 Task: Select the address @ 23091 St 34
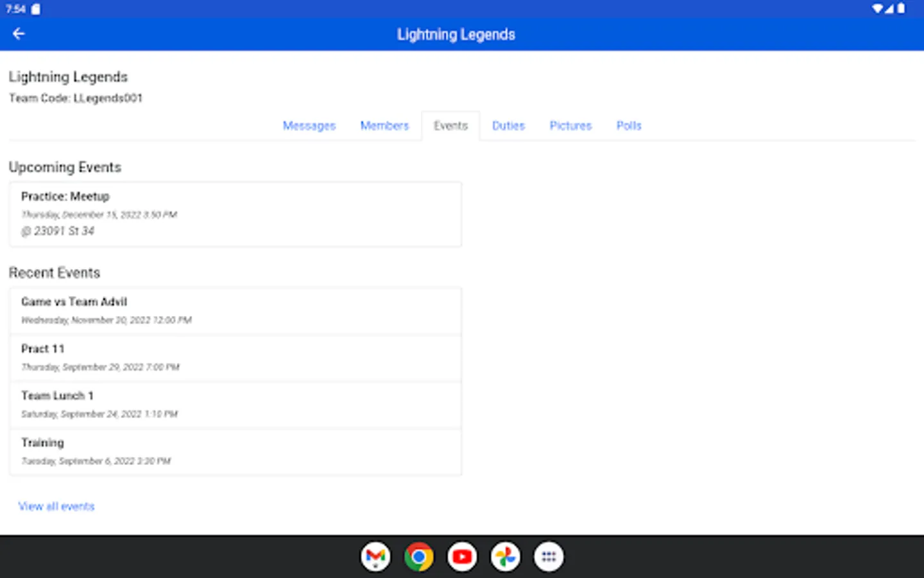tap(58, 231)
